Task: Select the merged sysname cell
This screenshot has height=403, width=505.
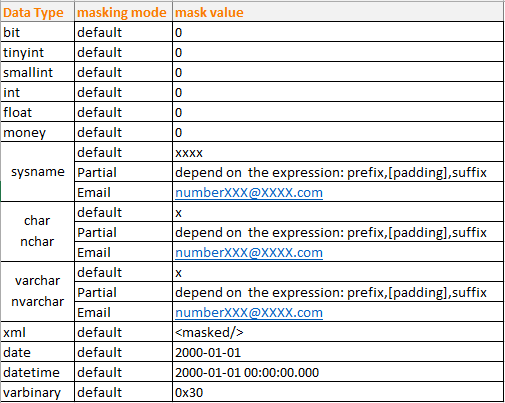Action: tap(37, 172)
